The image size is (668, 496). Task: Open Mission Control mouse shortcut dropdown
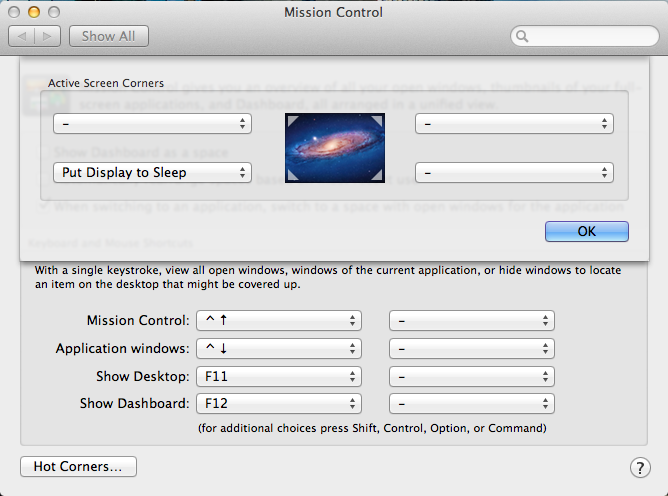(472, 320)
